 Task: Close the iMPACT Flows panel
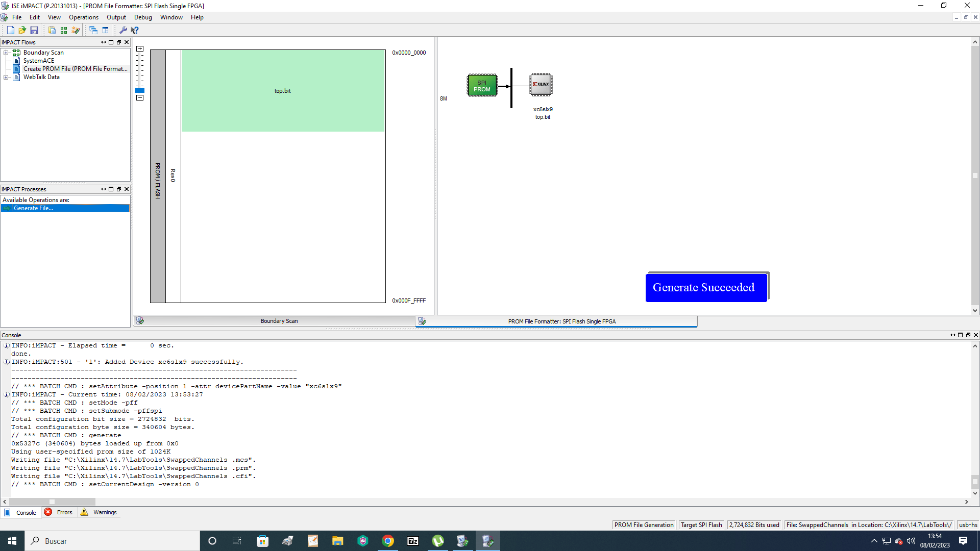[127, 42]
